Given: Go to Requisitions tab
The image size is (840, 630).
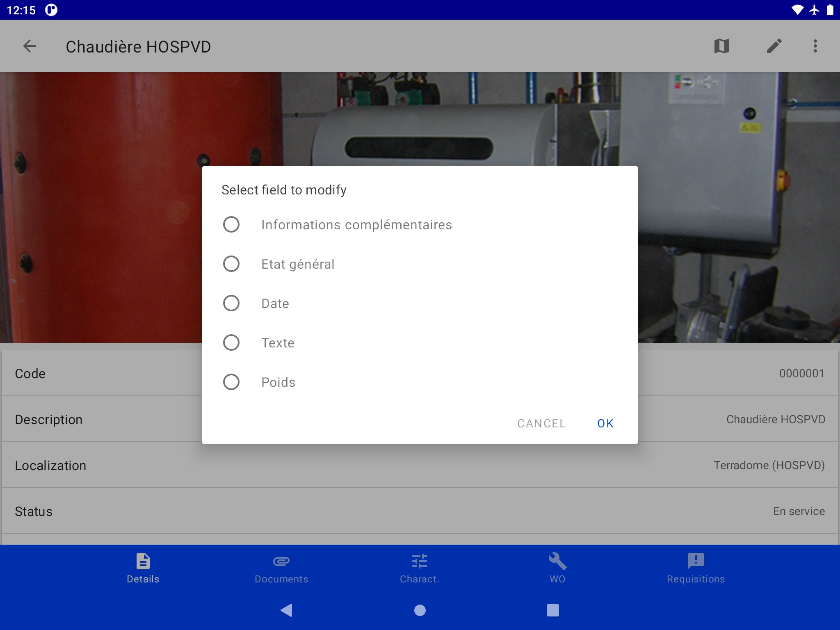Looking at the screenshot, I should pyautogui.click(x=696, y=568).
